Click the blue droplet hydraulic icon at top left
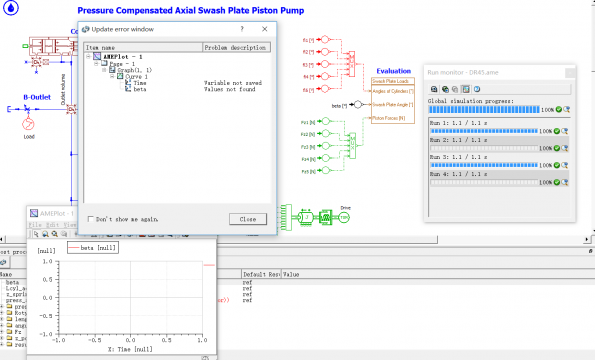Image resolution: width=595 pixels, height=360 pixels. [11, 8]
